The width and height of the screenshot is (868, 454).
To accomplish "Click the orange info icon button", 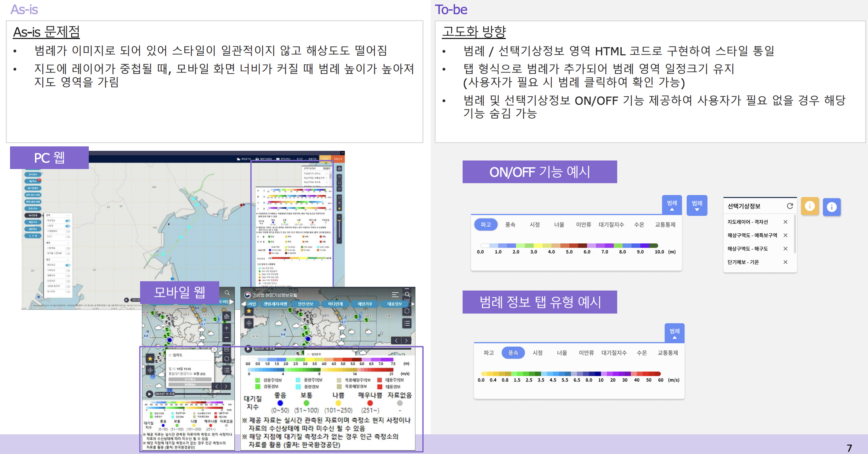I will coord(810,206).
